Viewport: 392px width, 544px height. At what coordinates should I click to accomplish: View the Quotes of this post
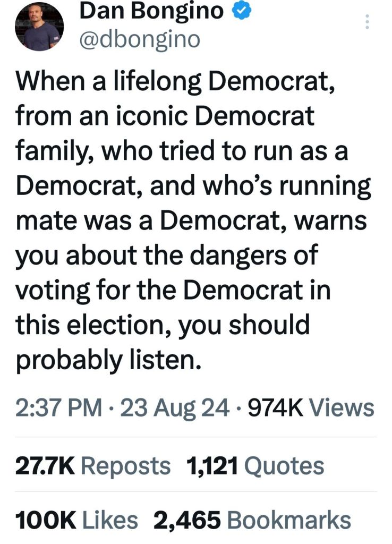tap(285, 466)
